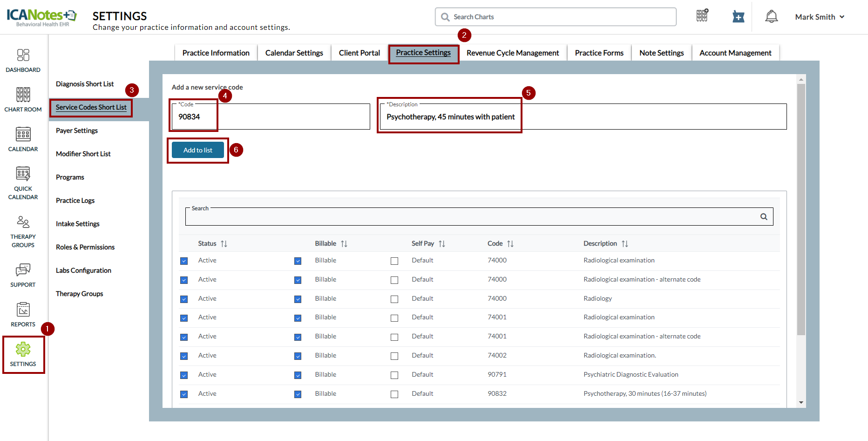Open the Calendar Settings tab
This screenshot has width=868, height=441.
point(294,53)
